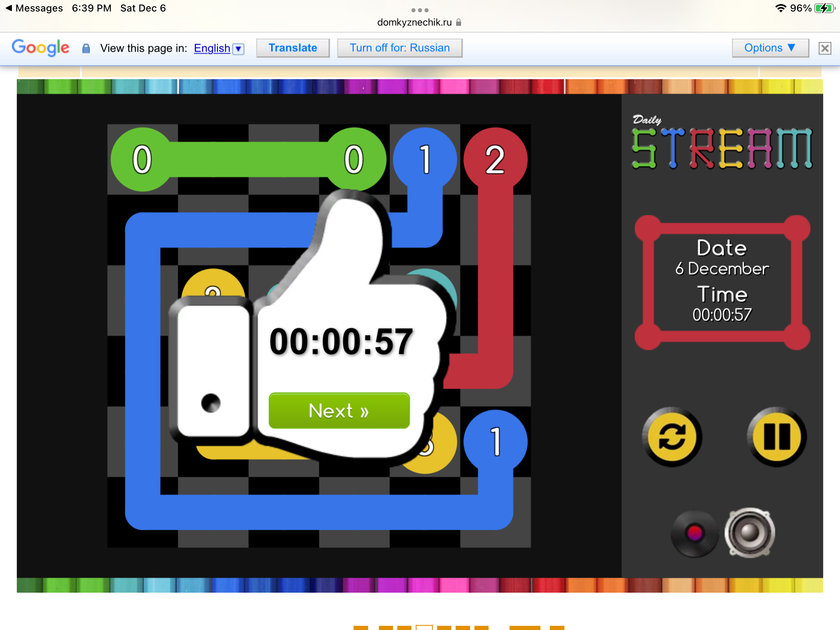This screenshot has width=840, height=630.
Task: Click the Daily Stream logo
Action: [721, 143]
